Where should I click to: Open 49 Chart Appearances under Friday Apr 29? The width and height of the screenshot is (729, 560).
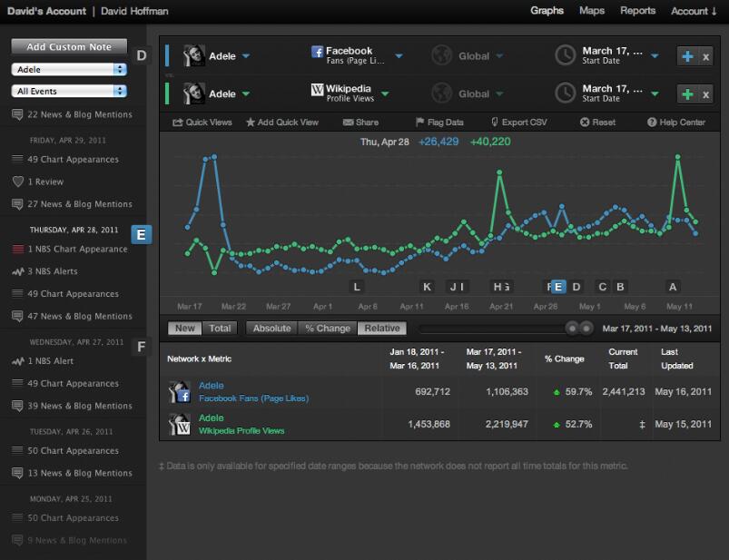pos(65,160)
